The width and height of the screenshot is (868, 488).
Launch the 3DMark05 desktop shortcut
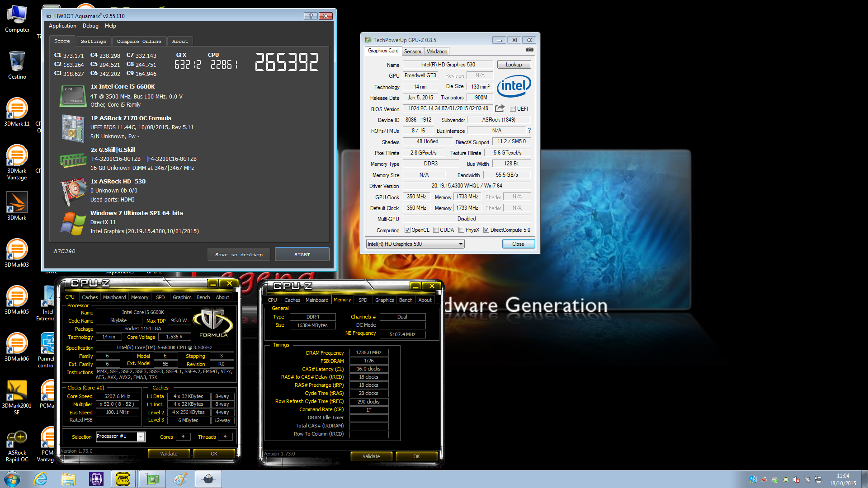point(17,300)
